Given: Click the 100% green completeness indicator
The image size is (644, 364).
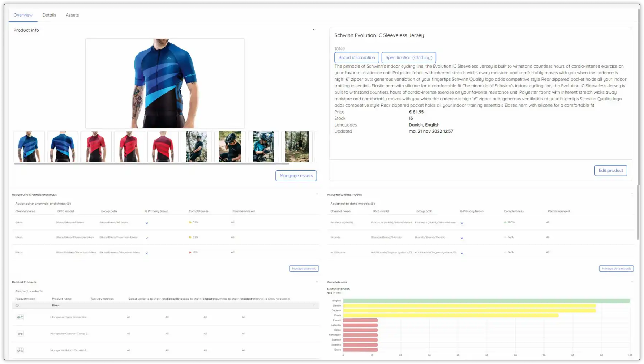Looking at the screenshot, I should [x=509, y=222].
